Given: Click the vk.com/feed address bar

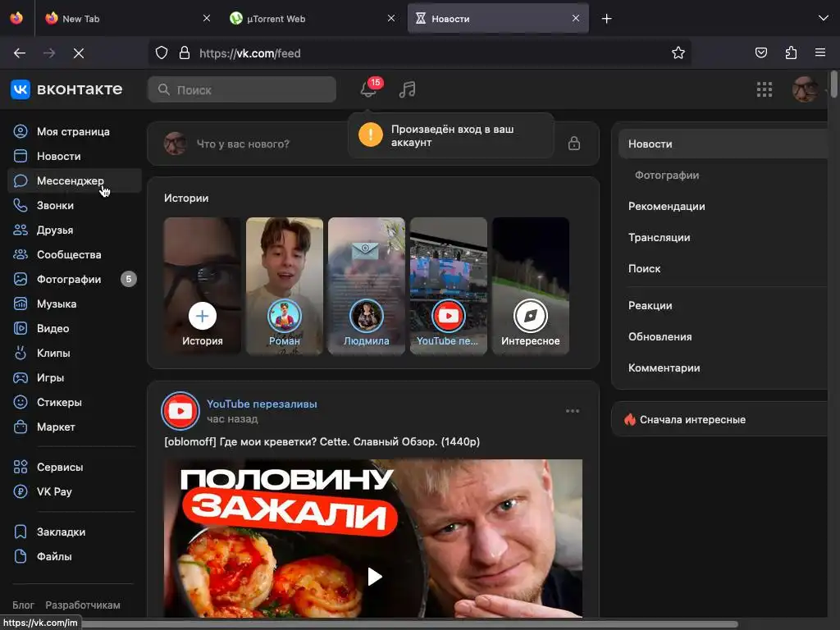Looking at the screenshot, I should (x=419, y=53).
